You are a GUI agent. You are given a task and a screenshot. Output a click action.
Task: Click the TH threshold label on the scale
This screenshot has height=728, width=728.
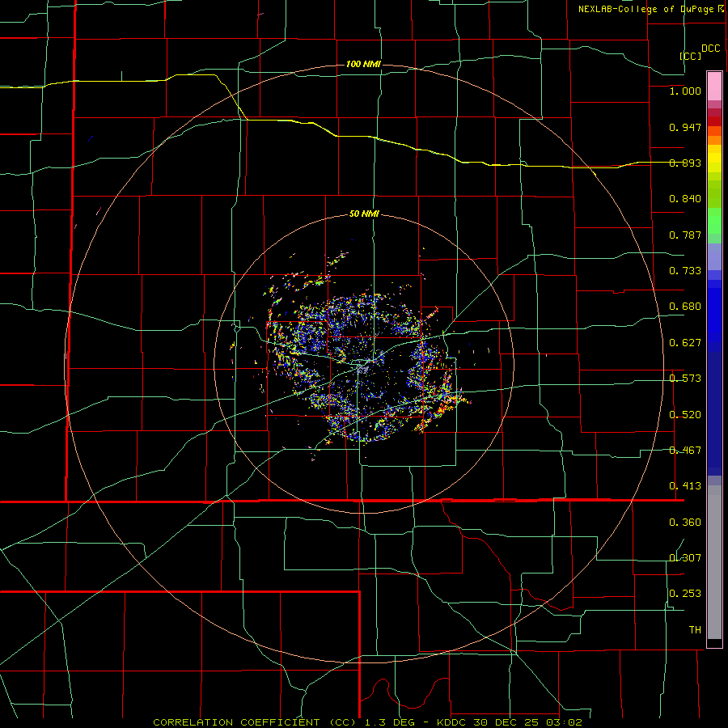click(x=695, y=629)
